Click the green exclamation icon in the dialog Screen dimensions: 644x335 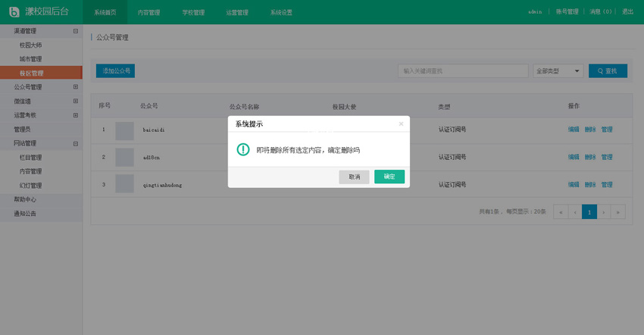point(242,149)
